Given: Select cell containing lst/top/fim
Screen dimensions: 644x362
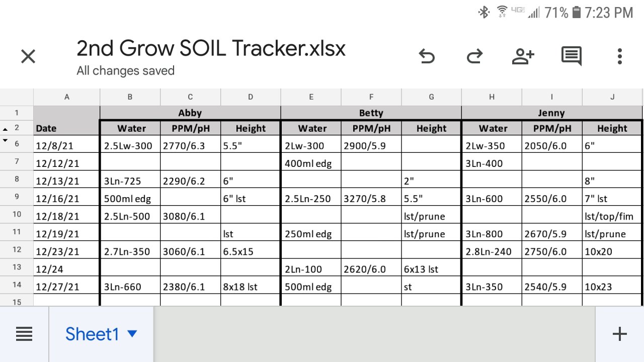Looking at the screenshot, I should [x=612, y=215].
